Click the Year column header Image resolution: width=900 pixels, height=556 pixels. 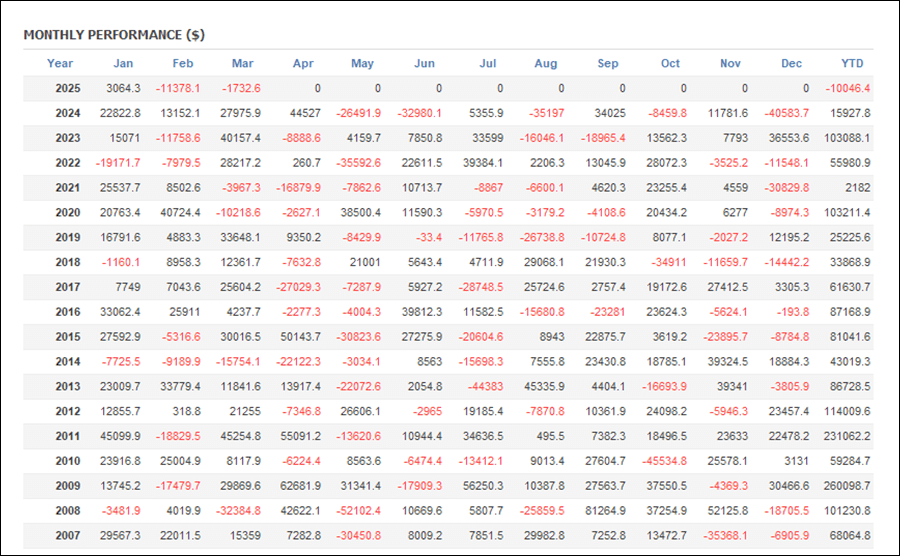60,64
